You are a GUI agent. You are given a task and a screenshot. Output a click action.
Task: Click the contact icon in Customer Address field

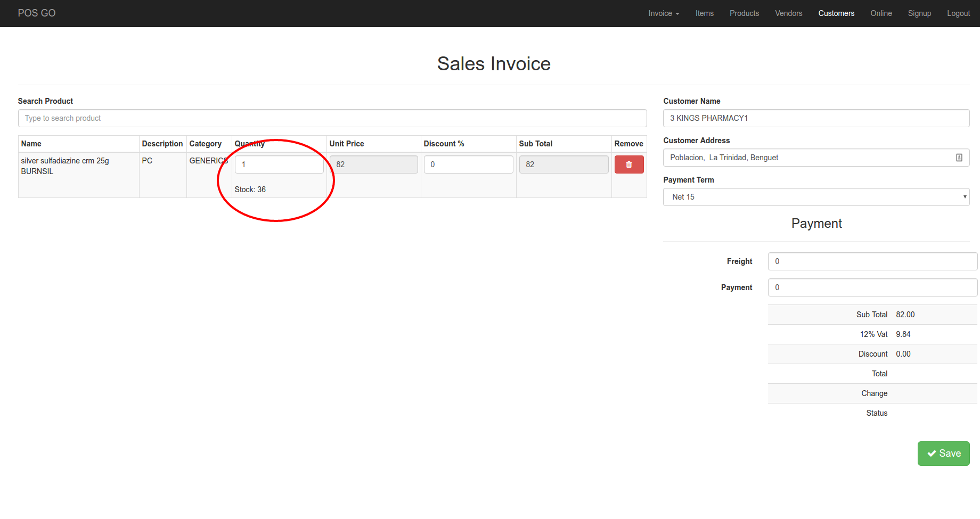coord(959,158)
